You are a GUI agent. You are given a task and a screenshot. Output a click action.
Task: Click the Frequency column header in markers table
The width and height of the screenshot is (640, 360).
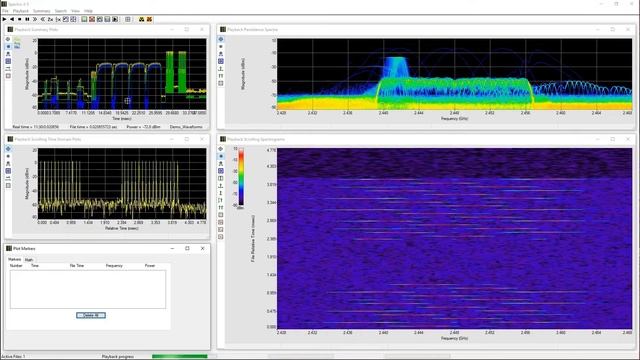point(114,266)
